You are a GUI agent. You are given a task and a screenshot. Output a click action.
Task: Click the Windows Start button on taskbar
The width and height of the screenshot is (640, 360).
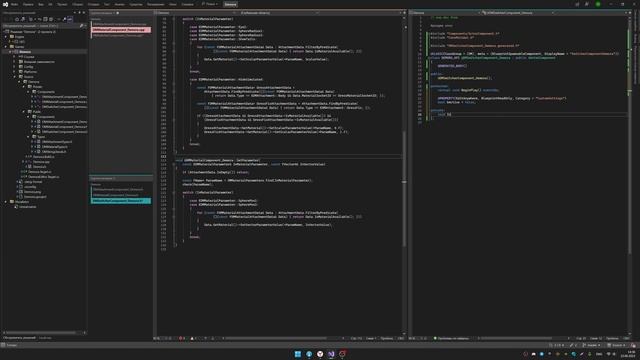tap(298, 354)
